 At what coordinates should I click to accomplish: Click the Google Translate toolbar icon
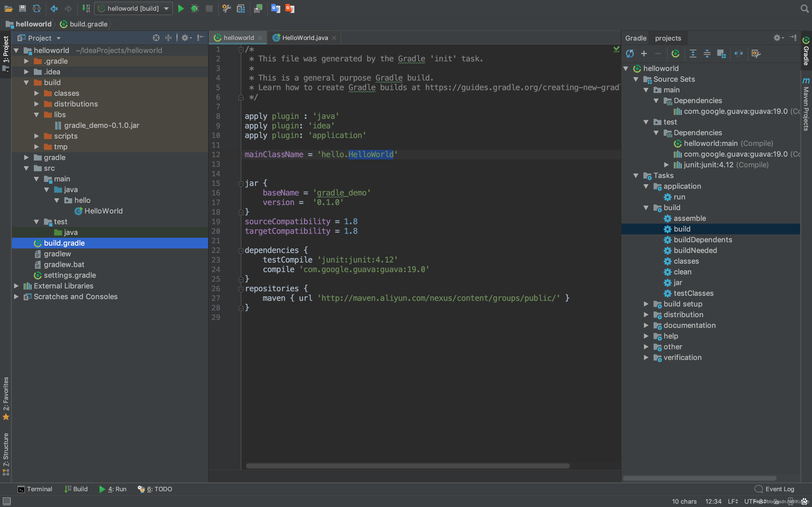[x=275, y=9]
